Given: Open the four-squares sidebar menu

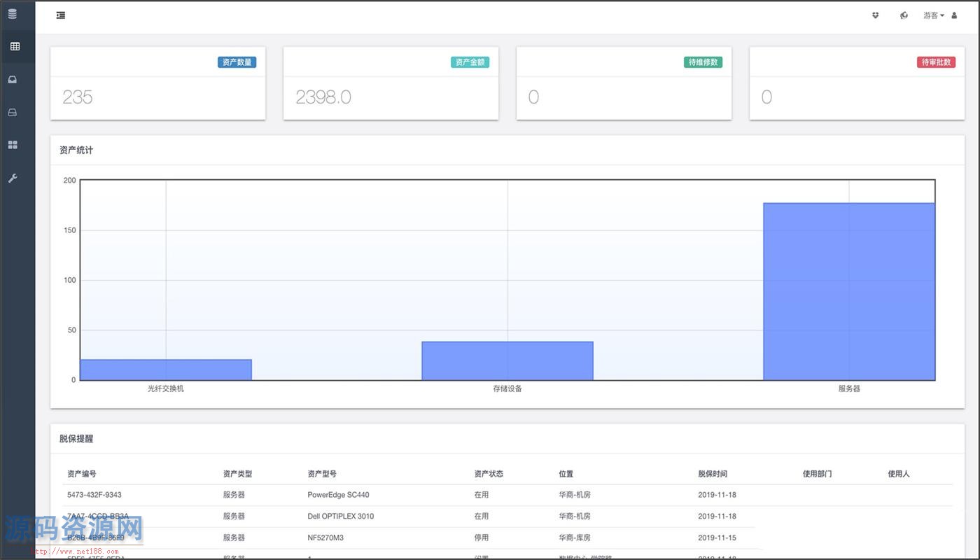Looking at the screenshot, I should (13, 145).
